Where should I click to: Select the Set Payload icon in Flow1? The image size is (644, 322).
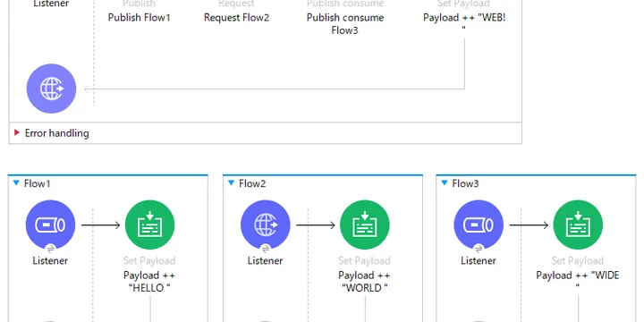(x=150, y=225)
